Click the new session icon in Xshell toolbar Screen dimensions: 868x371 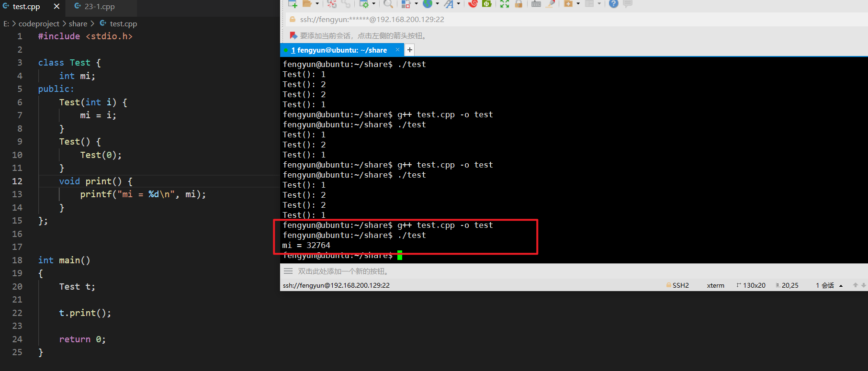pos(293,4)
